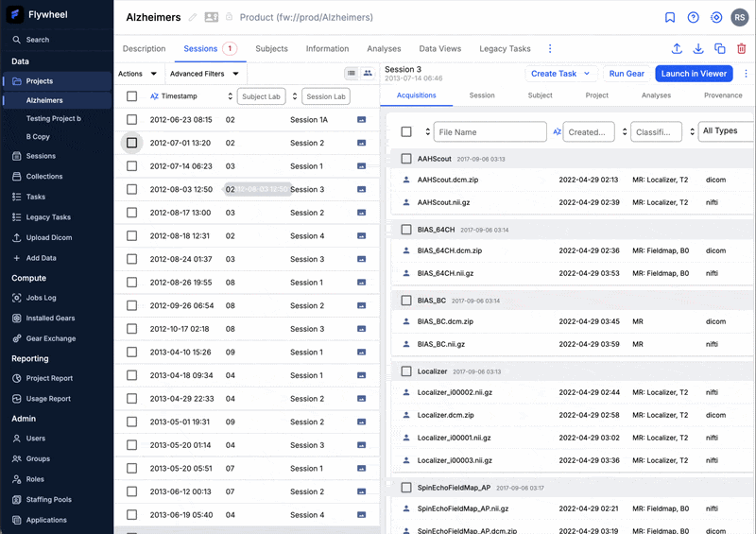Sort acquisitions by File Name arrows

[428, 131]
